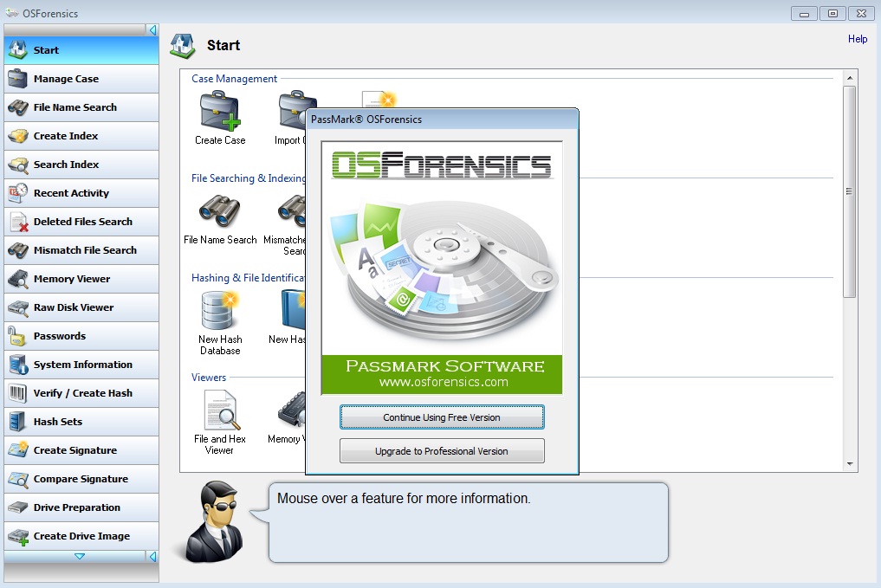
Task: Click the Hashing & File Identification heading
Action: point(249,277)
